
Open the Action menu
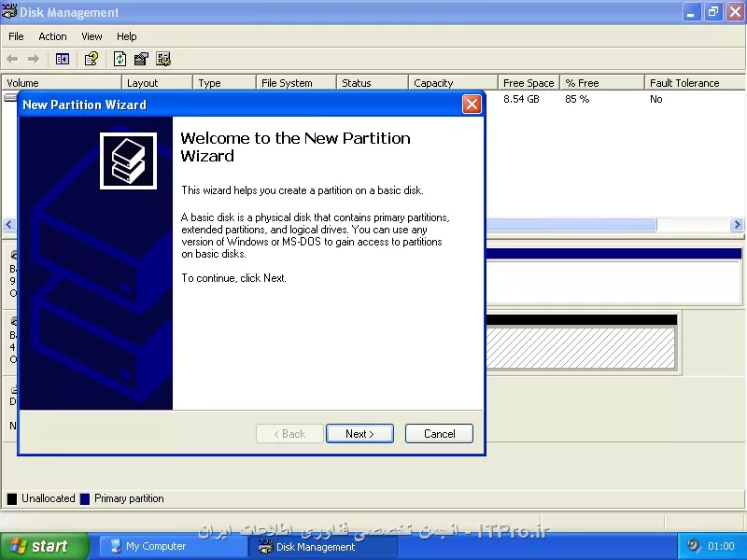pos(52,36)
